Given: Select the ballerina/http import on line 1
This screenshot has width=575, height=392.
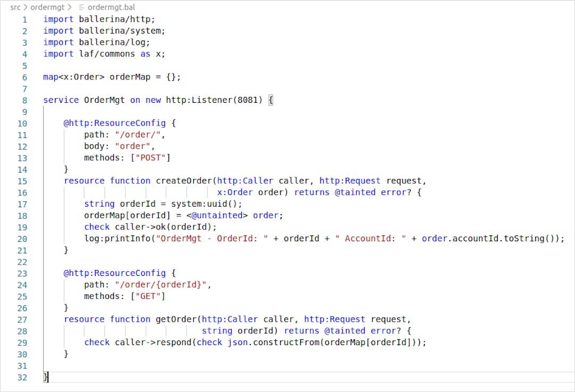Looking at the screenshot, I should pos(116,19).
